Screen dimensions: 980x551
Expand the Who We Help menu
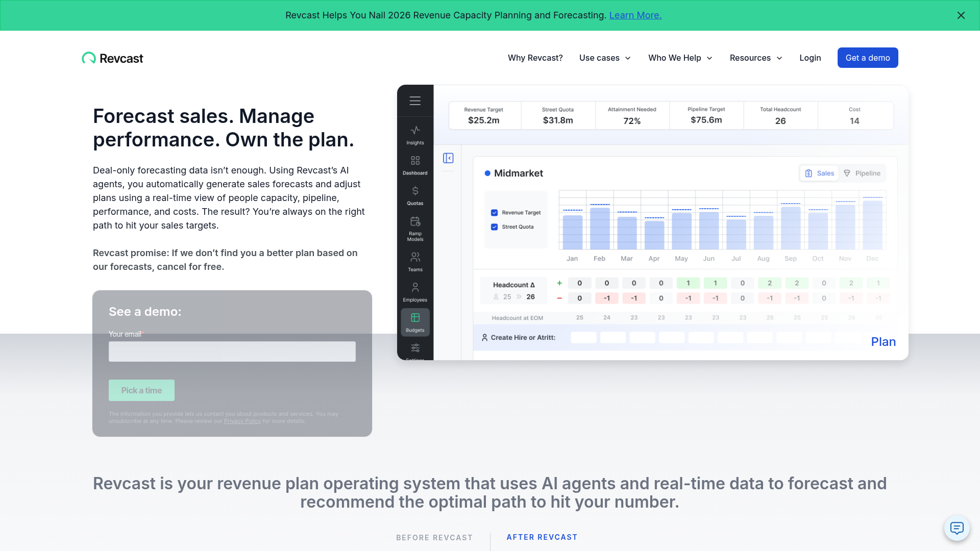point(680,58)
